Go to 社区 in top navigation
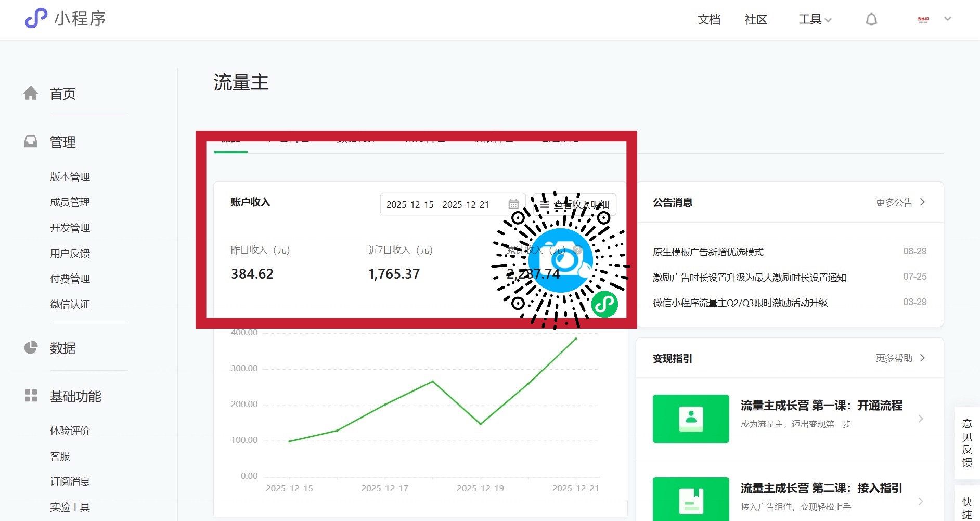 (x=755, y=20)
